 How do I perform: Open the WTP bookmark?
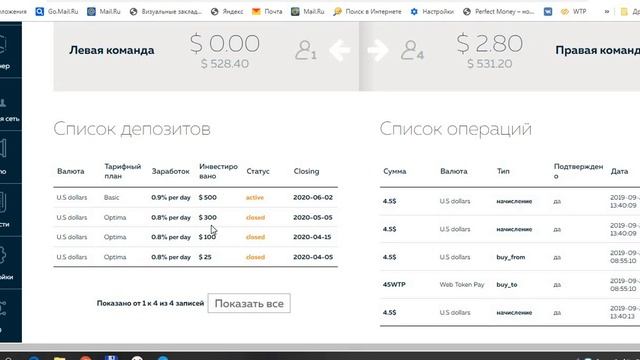click(x=573, y=11)
